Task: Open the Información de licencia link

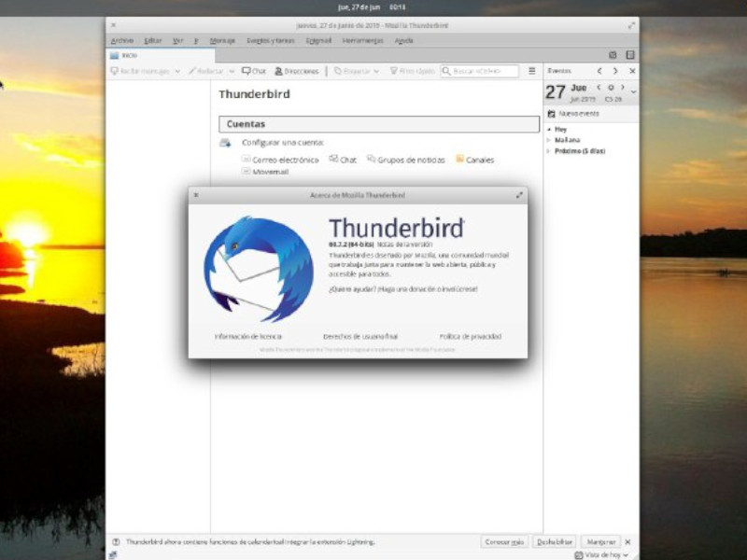Action: tap(248, 336)
